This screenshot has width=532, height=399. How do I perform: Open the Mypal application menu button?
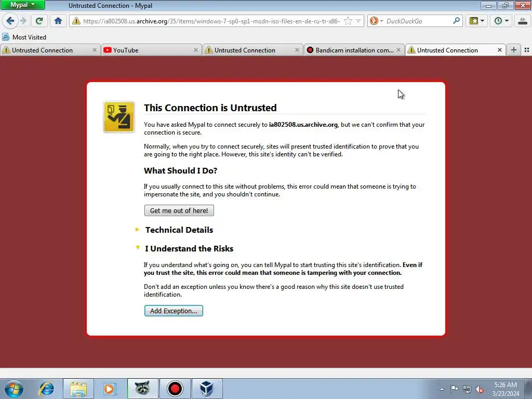(22, 5)
